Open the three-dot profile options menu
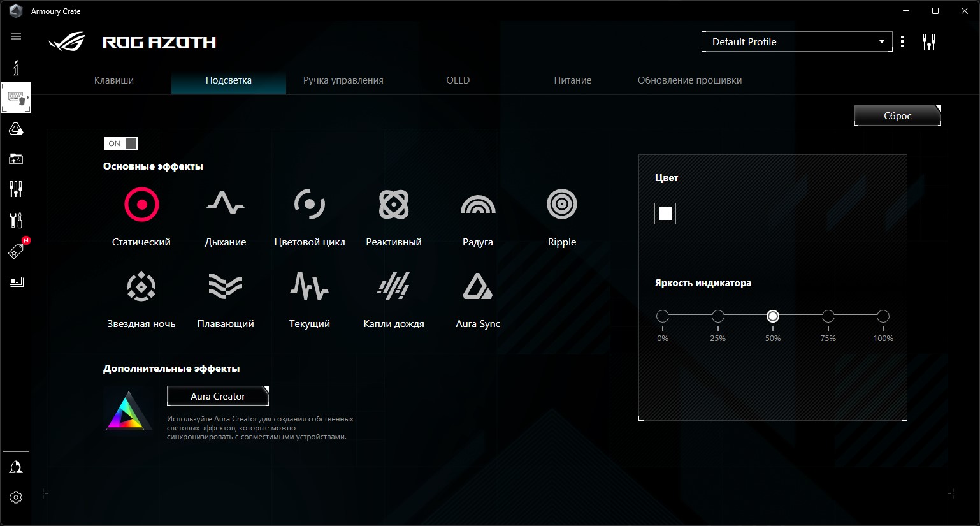 coord(902,41)
